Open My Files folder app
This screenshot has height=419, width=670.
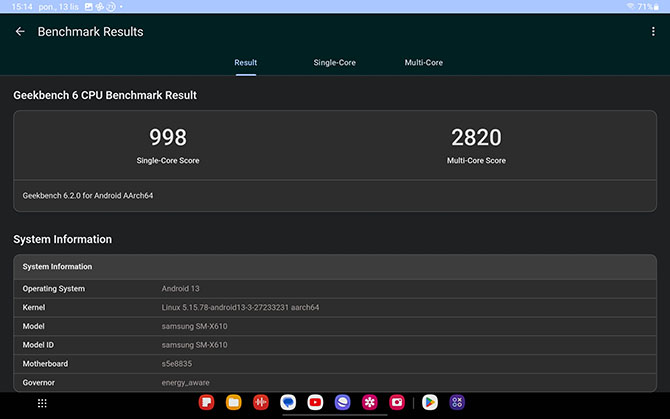[234, 402]
